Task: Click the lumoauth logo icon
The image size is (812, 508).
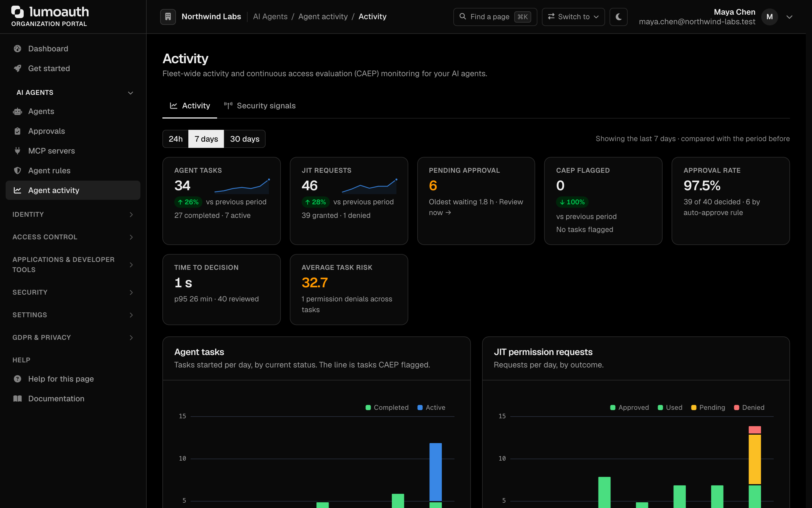Action: tap(17, 12)
